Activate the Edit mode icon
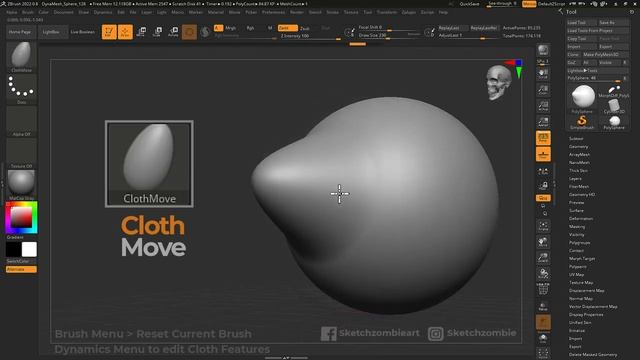 [109, 32]
